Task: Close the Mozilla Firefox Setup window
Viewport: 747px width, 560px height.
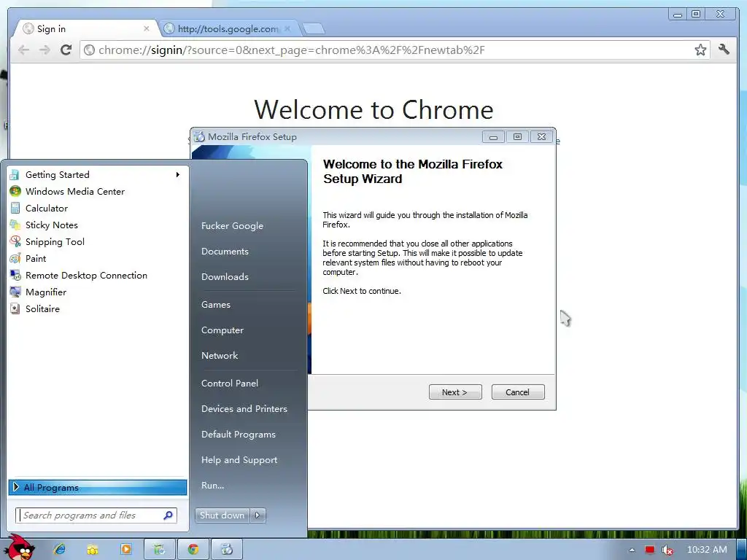Action: point(541,137)
